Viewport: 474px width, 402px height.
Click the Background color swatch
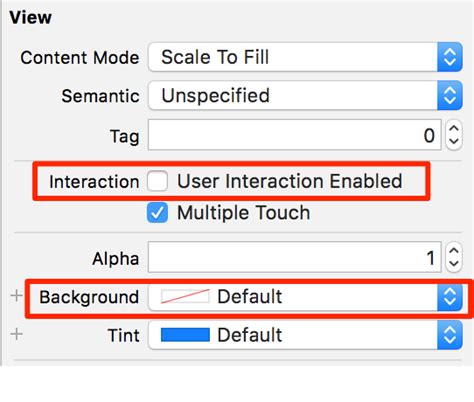click(x=185, y=296)
